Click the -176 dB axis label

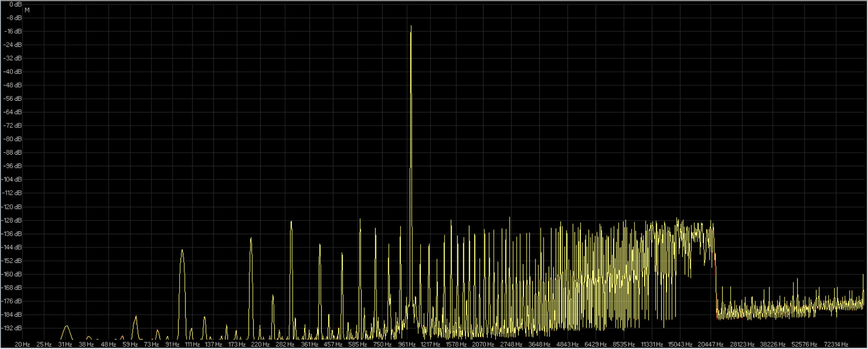[x=12, y=301]
